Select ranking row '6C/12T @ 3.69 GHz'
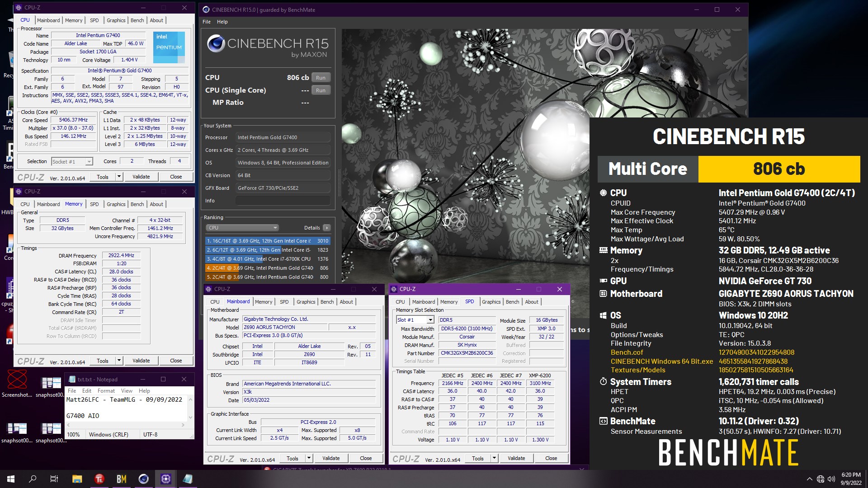This screenshot has height=488, width=868. click(x=268, y=250)
